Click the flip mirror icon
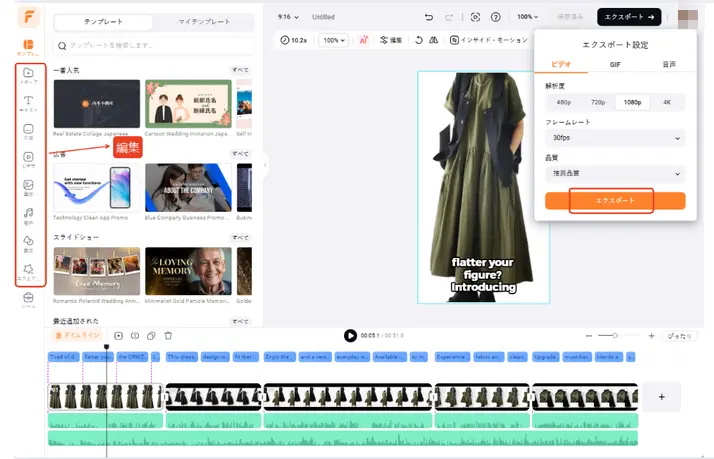The width and height of the screenshot is (714, 459). [434, 40]
